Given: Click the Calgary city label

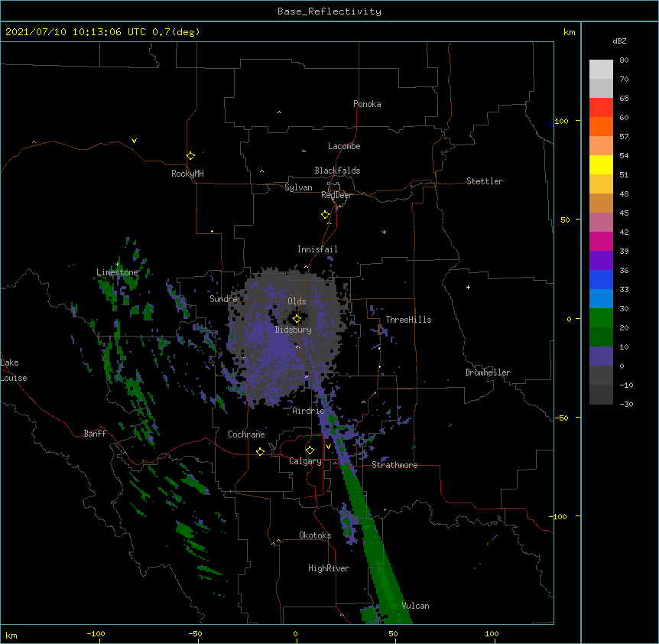Looking at the screenshot, I should (x=305, y=461).
